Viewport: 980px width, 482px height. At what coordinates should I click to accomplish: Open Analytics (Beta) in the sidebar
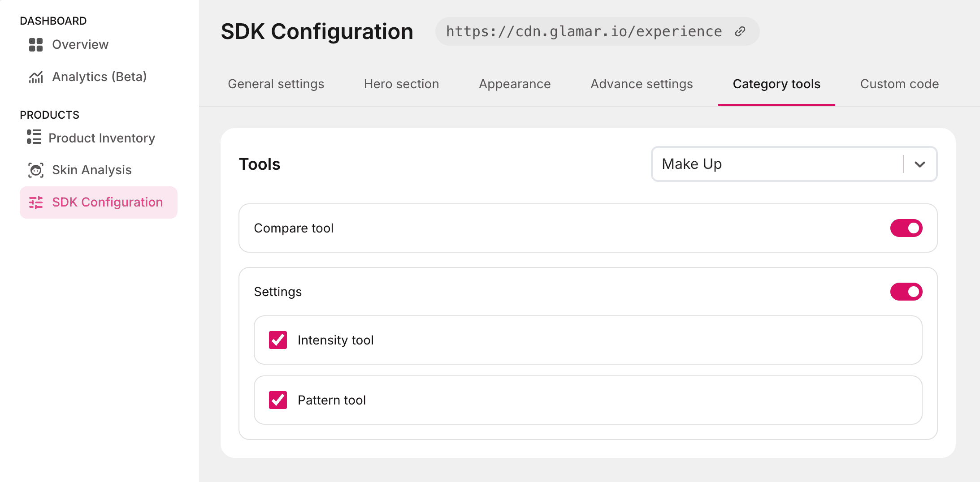coord(100,77)
